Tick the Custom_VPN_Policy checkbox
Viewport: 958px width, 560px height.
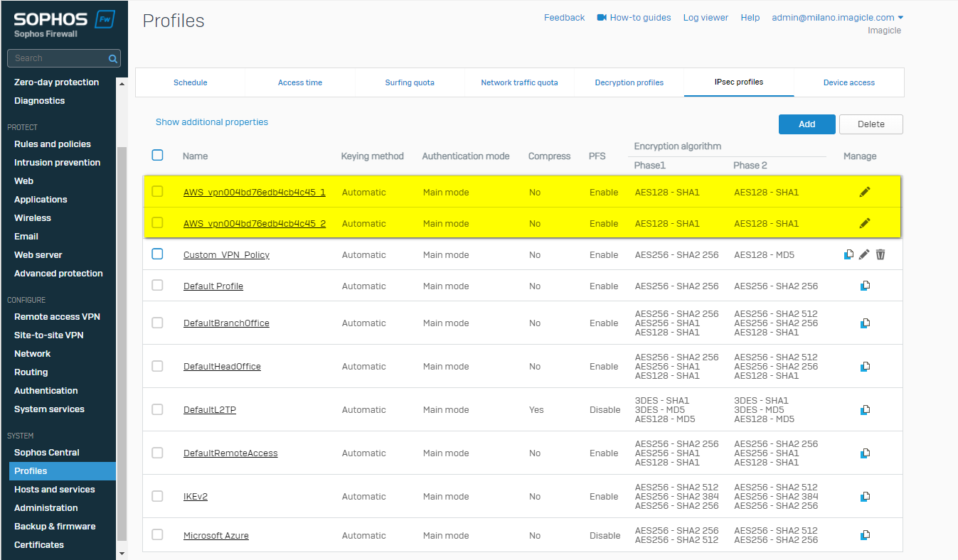pyautogui.click(x=157, y=254)
